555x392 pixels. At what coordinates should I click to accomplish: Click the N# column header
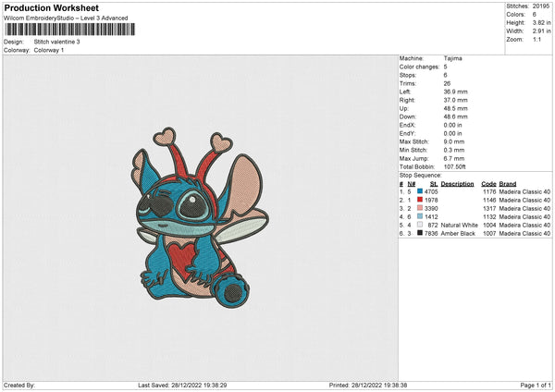click(x=406, y=183)
